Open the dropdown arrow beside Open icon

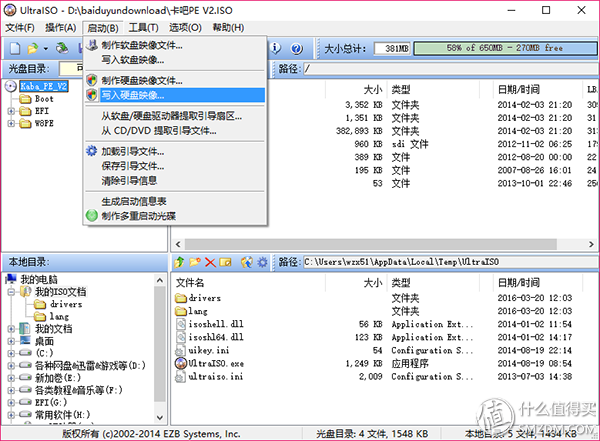click(46, 49)
